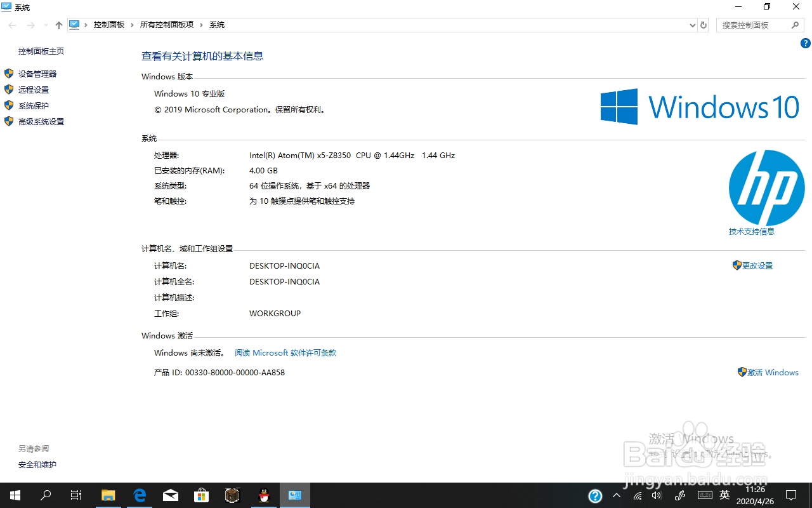The image size is (812, 508).
Task: Click the HP technical support info link (技术支持信息)
Action: [752, 232]
